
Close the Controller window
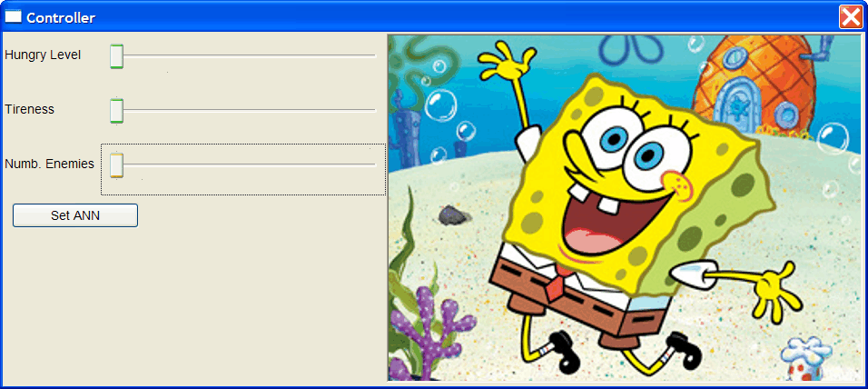point(850,17)
